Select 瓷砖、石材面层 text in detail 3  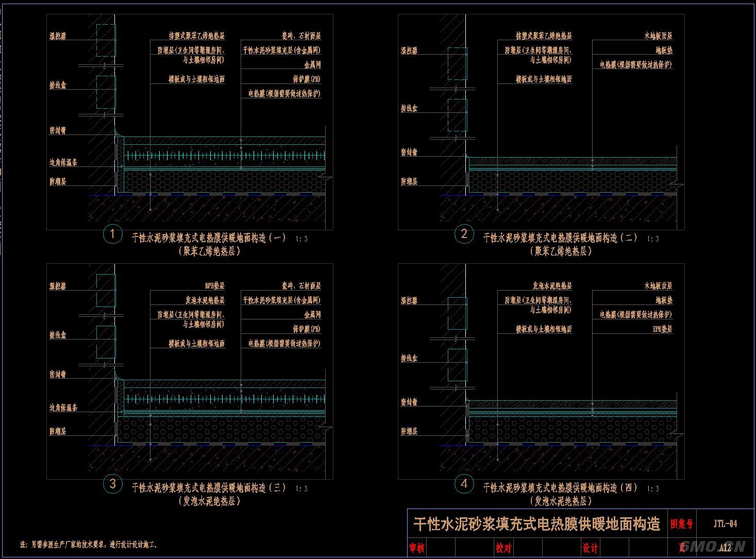pyautogui.click(x=301, y=286)
